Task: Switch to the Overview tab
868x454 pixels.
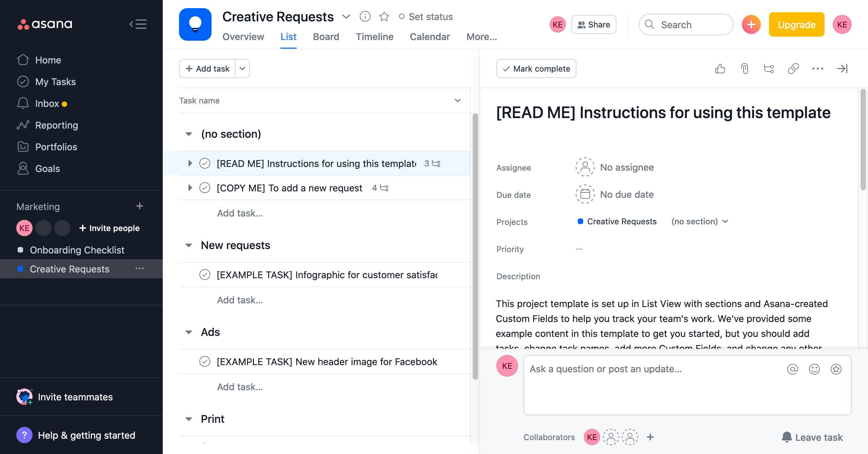Action: pyautogui.click(x=243, y=37)
